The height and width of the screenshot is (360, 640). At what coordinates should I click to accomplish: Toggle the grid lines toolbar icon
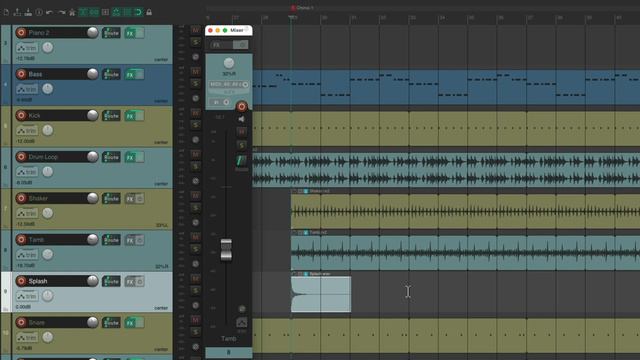tap(127, 12)
